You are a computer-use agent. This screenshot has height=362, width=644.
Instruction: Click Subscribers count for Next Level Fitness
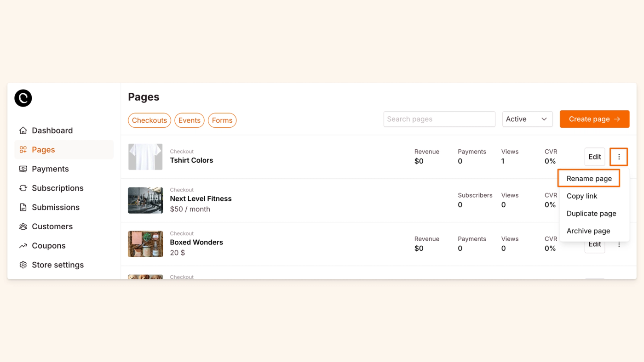[x=460, y=205]
